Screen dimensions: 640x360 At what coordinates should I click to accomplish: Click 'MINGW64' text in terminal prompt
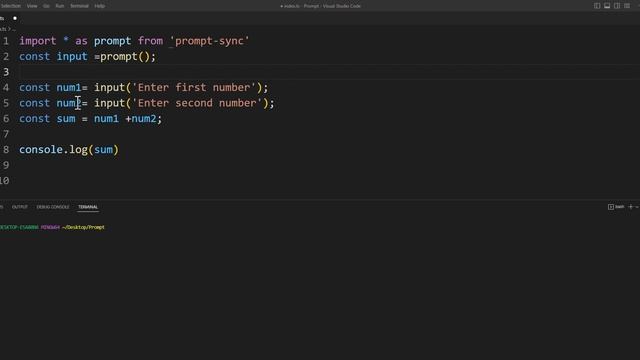(50, 227)
